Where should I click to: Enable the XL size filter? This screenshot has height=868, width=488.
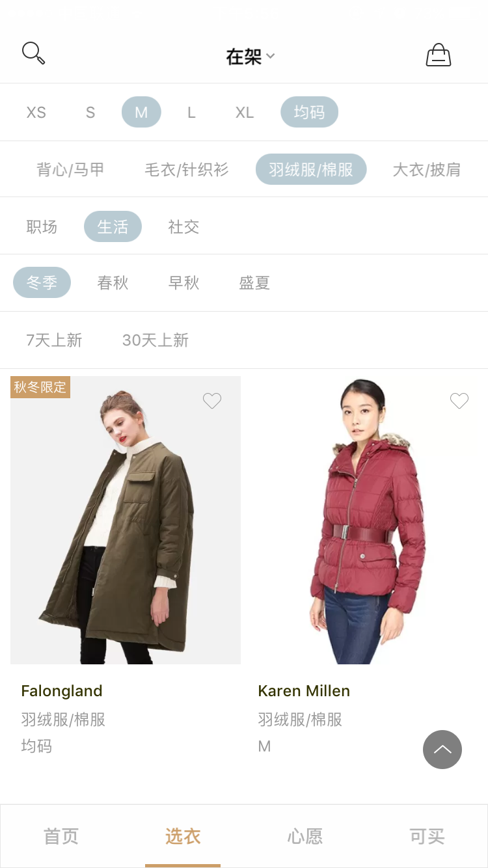245,113
